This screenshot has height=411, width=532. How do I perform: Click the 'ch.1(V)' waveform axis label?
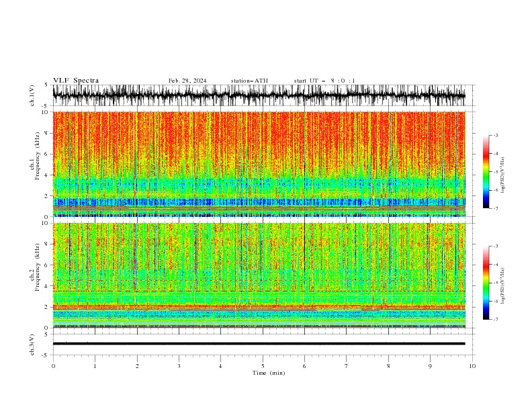click(32, 95)
